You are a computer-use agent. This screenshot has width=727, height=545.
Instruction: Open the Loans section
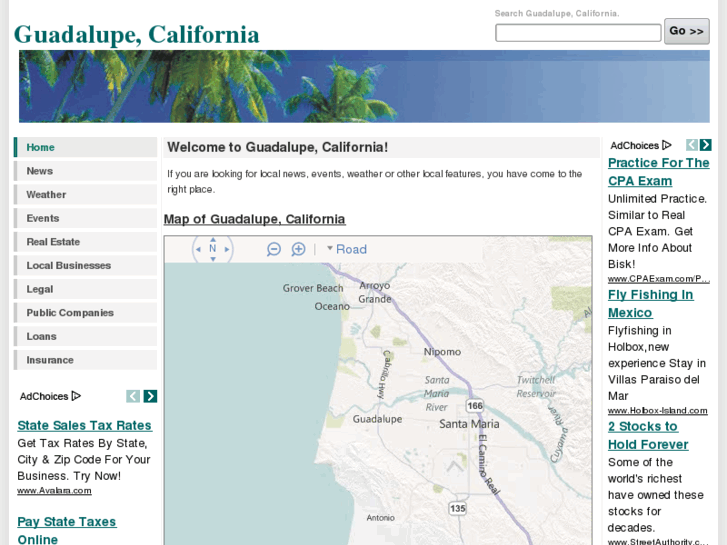[85, 336]
